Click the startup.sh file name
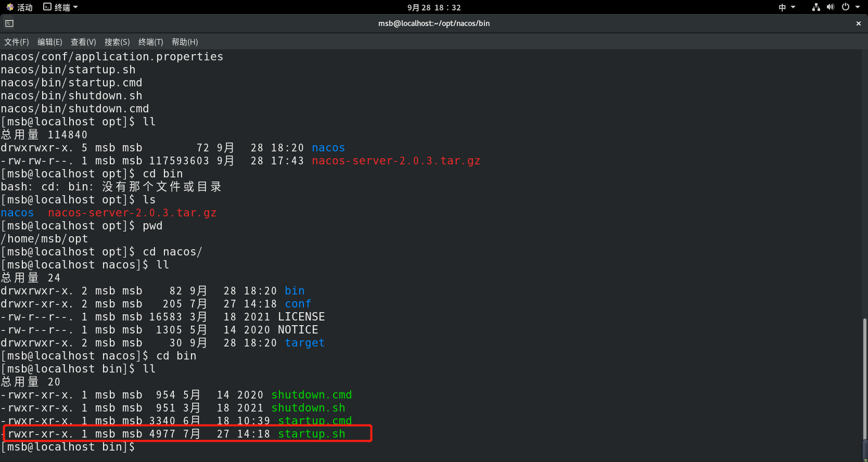This screenshot has width=868, height=462. pos(311,434)
